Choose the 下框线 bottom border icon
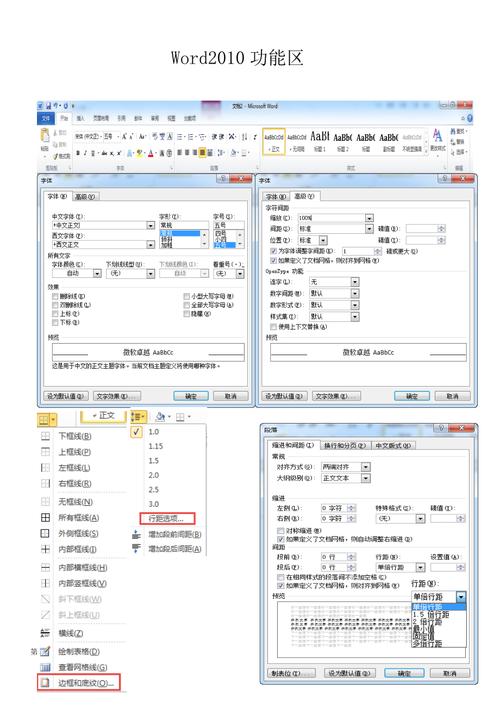Image resolution: width=500 pixels, height=708 pixels. click(45, 436)
